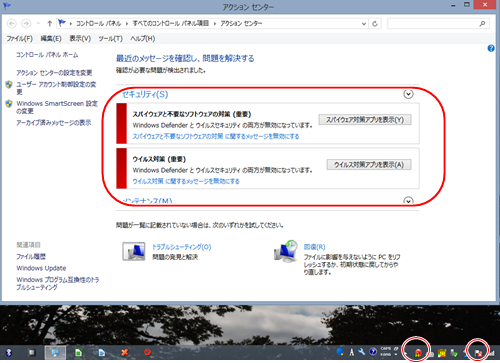500x363 pixels.
Task: Open Change Action Center settings link
Action: pyautogui.click(x=54, y=73)
